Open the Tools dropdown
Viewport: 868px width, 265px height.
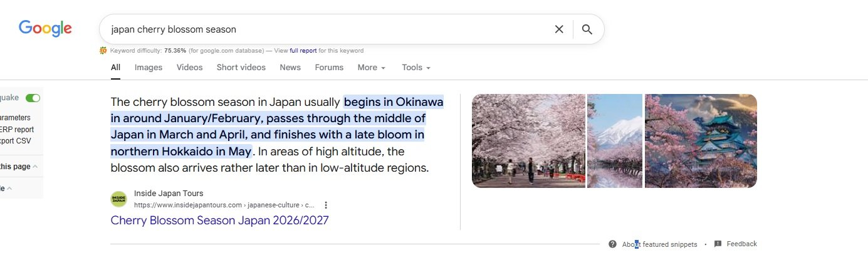[x=416, y=68]
